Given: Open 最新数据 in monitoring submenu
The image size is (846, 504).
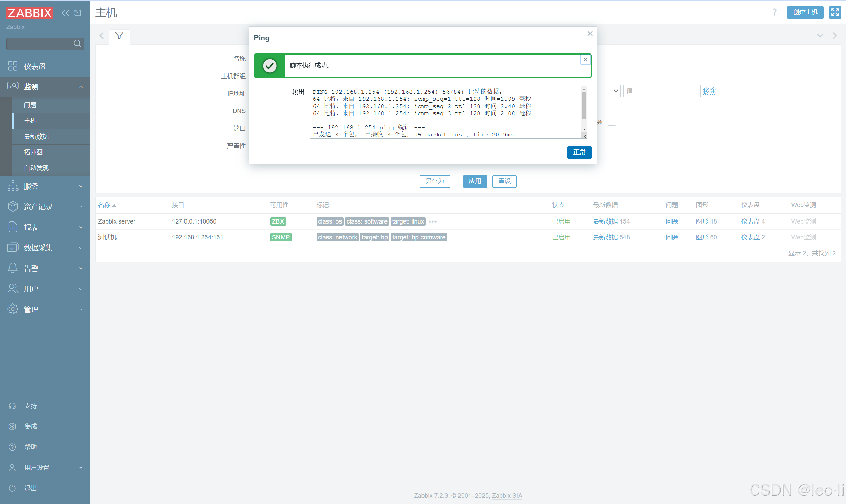Looking at the screenshot, I should 36,136.
